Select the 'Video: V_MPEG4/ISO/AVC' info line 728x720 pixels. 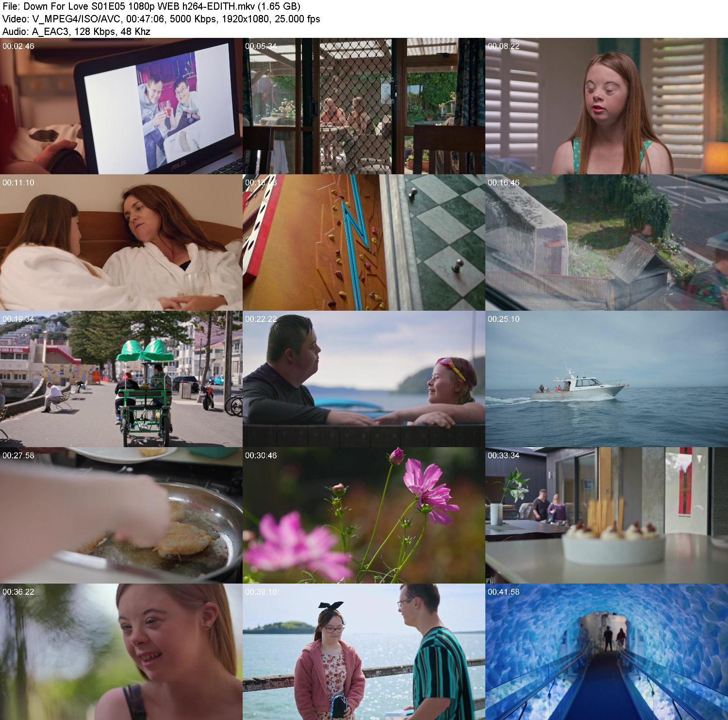pos(161,19)
